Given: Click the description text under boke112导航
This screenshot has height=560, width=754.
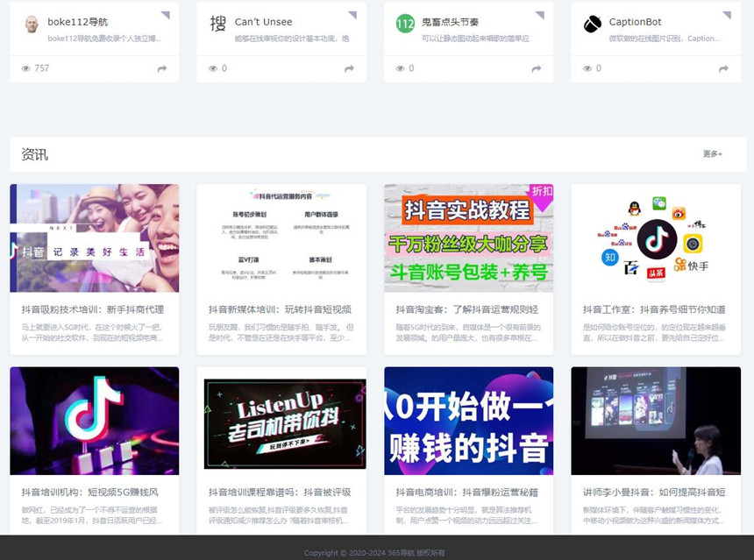Looking at the screenshot, I should pos(104,39).
